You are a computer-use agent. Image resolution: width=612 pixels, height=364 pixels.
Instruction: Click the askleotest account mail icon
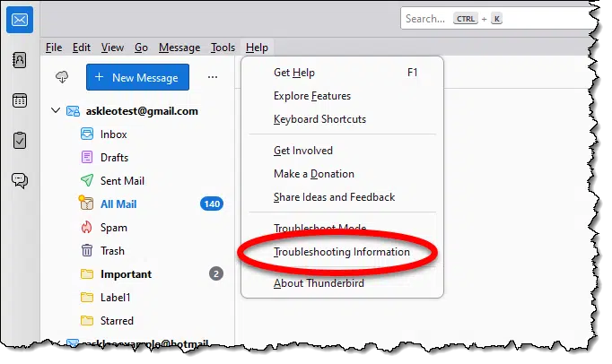(x=73, y=111)
